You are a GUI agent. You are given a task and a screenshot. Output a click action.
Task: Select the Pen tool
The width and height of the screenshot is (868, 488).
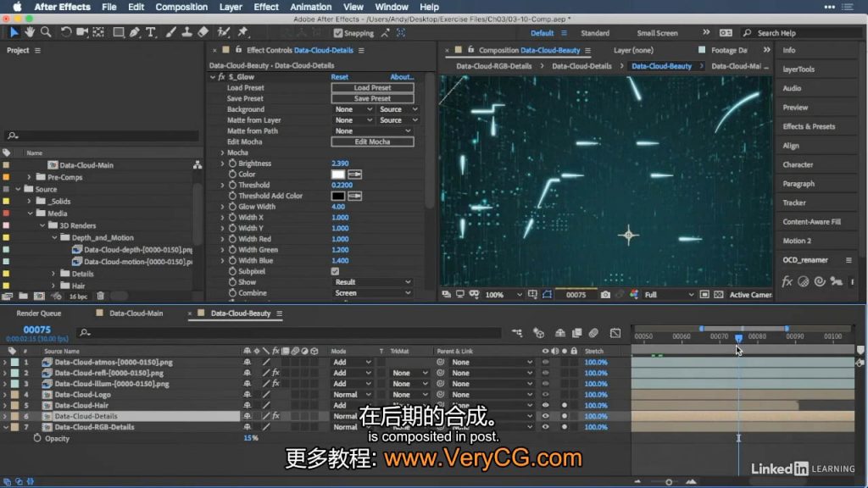[x=135, y=32]
